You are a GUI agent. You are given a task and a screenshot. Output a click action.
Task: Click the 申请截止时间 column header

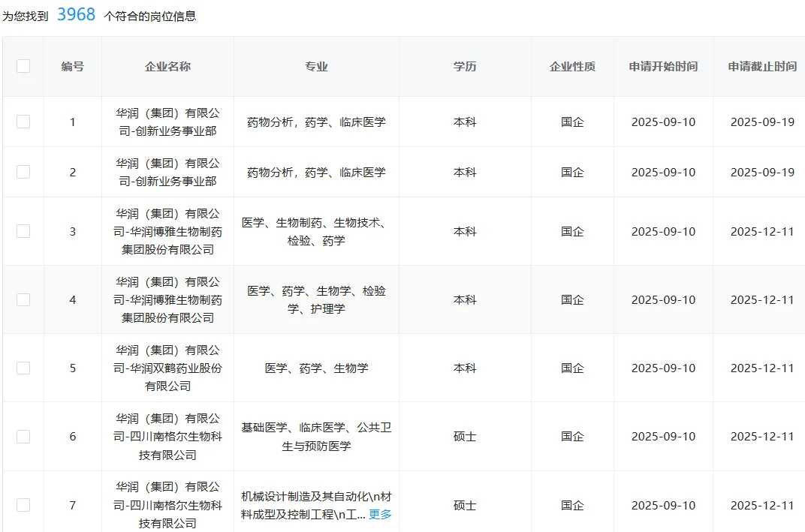762,66
